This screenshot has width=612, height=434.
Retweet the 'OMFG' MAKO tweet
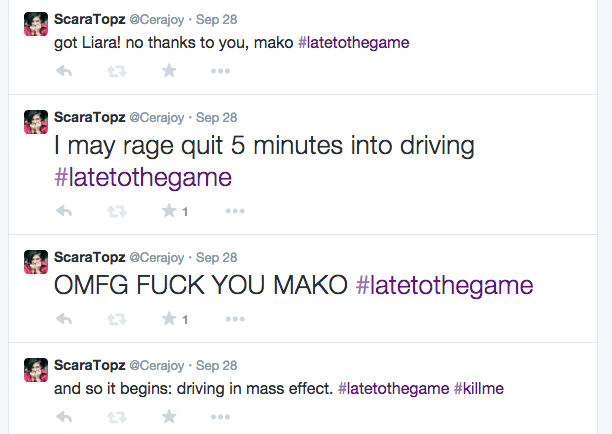tap(117, 319)
